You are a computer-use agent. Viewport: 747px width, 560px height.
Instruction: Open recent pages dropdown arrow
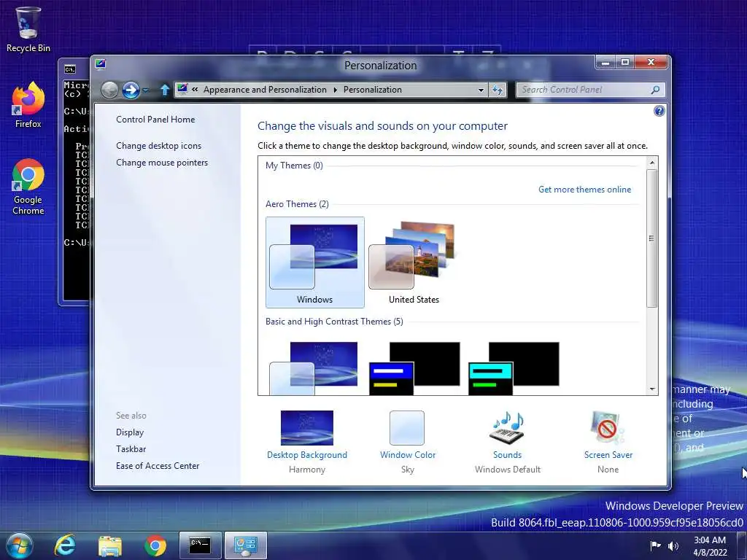146,90
